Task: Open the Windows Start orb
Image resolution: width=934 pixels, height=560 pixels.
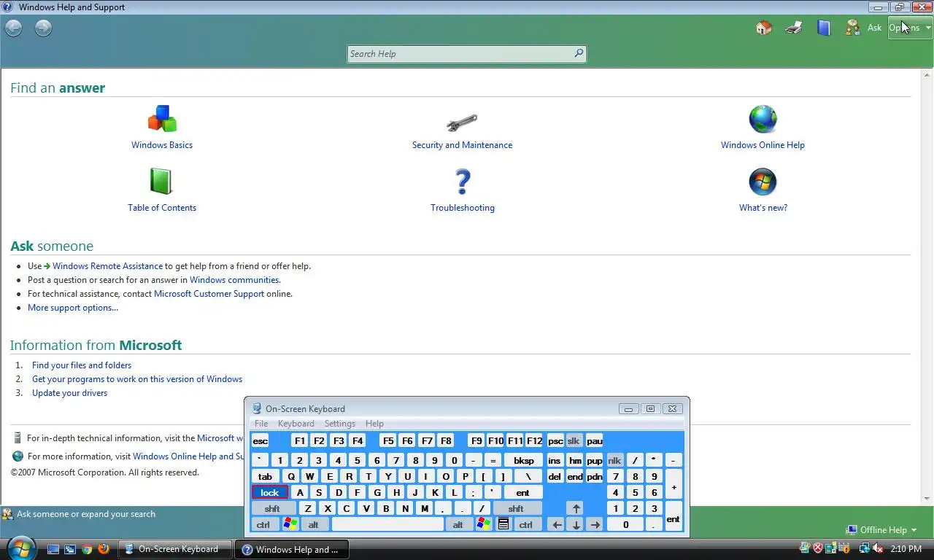Action: point(20,547)
